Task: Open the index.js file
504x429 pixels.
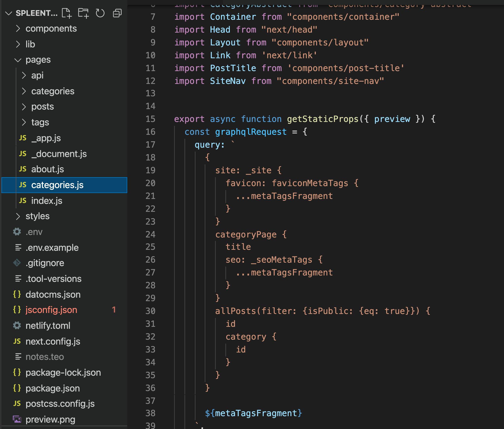Action: pos(47,201)
